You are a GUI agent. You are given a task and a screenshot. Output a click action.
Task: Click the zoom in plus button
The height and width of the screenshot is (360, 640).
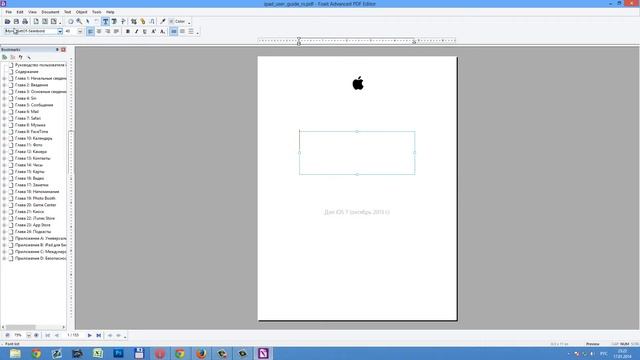pos(36,336)
